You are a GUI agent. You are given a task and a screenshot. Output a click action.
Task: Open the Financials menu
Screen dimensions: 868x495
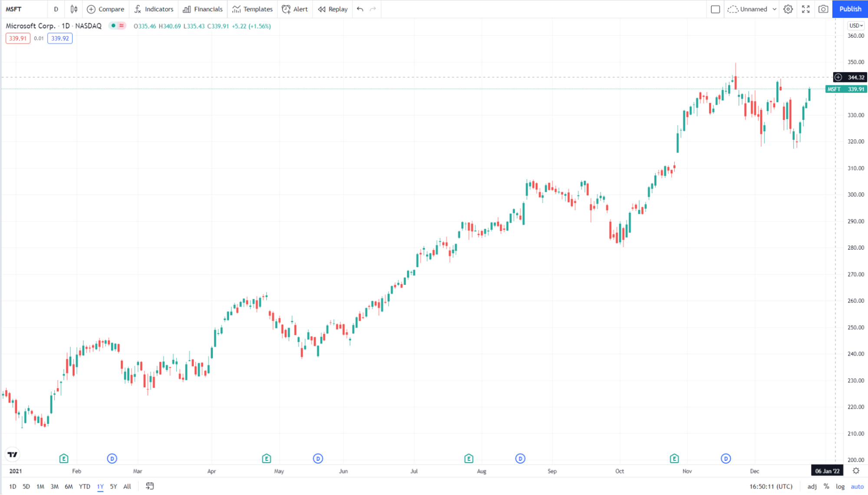point(203,9)
